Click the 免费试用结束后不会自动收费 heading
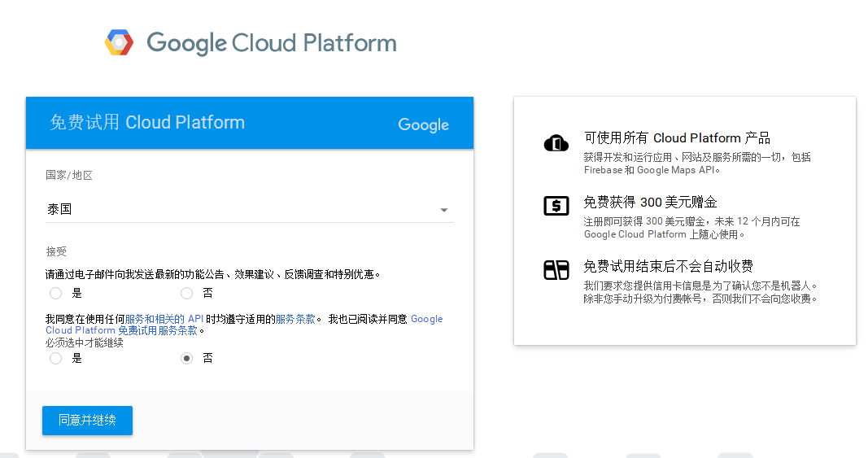Image resolution: width=868 pixels, height=458 pixels. click(x=668, y=266)
